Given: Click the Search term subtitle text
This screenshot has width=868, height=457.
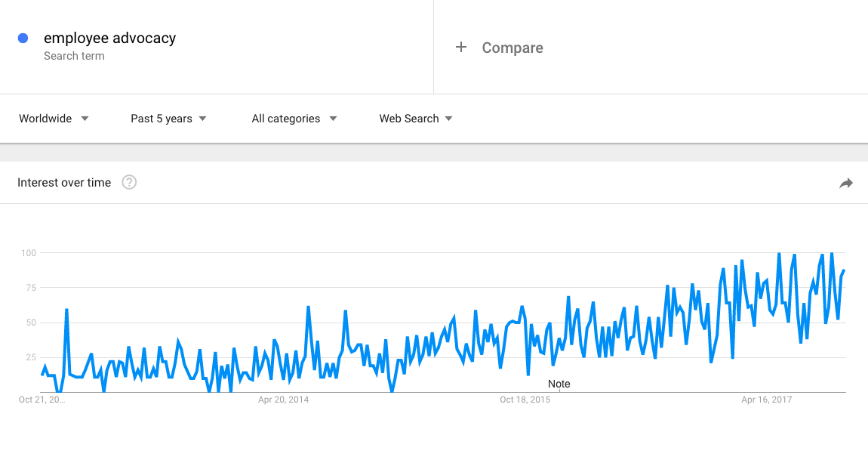Looking at the screenshot, I should pos(74,56).
